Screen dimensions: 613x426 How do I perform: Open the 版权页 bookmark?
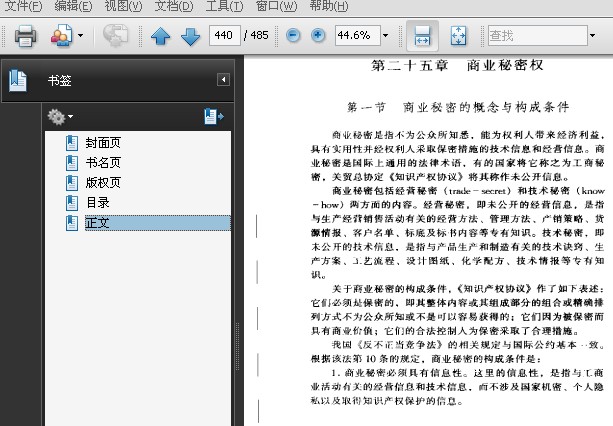click(x=102, y=182)
